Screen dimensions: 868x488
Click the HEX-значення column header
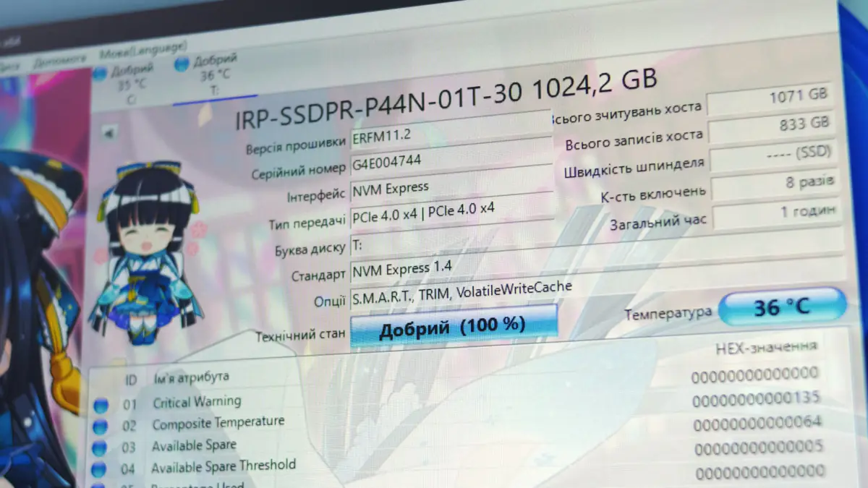pyautogui.click(x=767, y=348)
